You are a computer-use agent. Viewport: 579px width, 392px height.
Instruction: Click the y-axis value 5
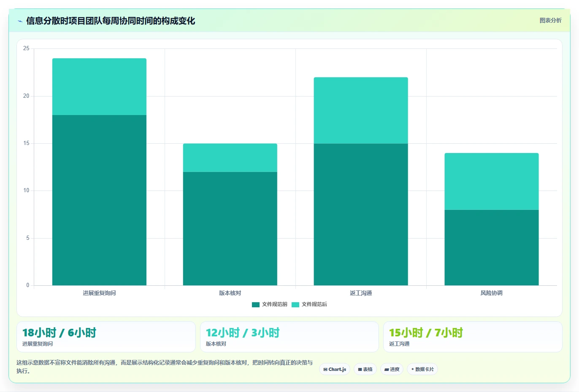click(28, 238)
